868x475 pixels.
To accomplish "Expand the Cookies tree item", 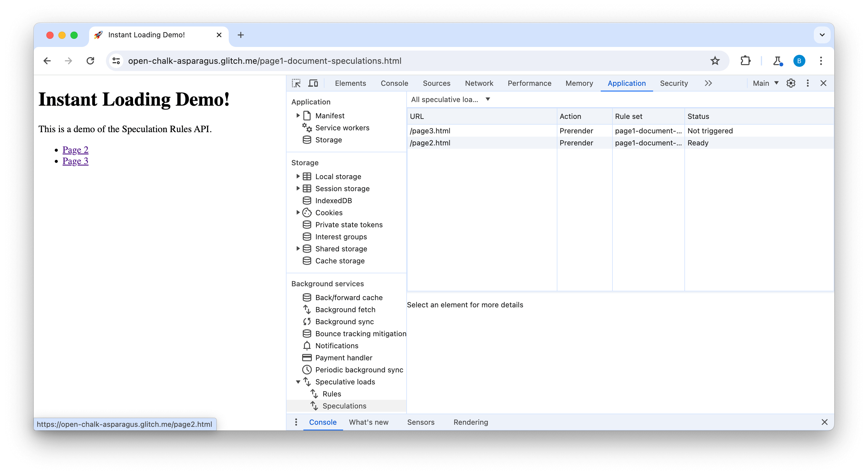I will click(297, 212).
